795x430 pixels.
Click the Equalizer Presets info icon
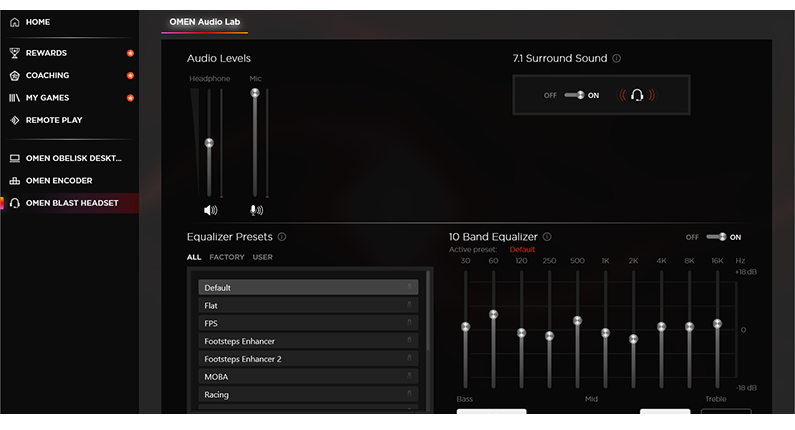282,237
